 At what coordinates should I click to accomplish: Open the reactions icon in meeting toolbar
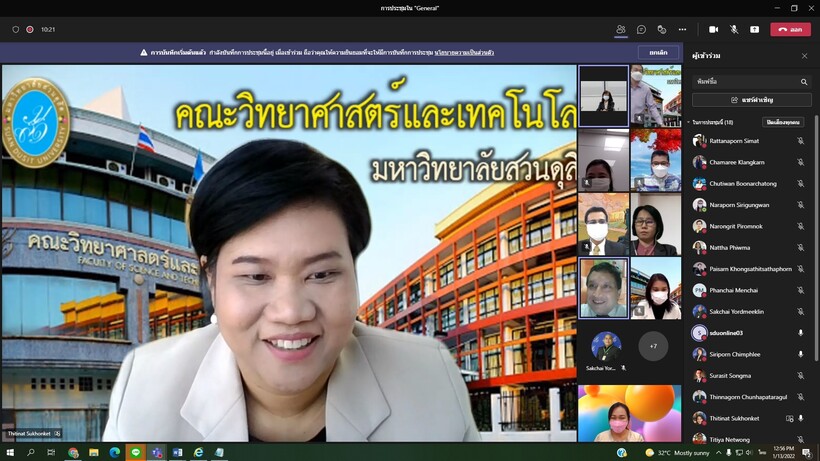662,30
